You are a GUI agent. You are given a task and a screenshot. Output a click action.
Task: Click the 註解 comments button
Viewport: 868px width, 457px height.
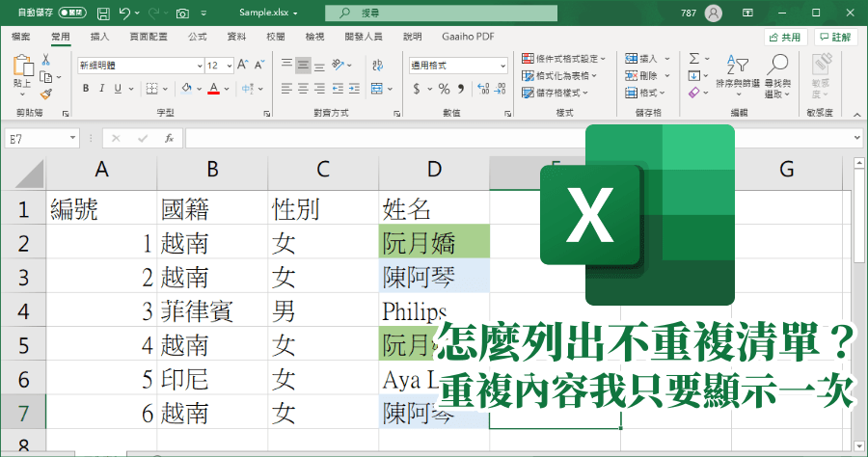tap(835, 37)
